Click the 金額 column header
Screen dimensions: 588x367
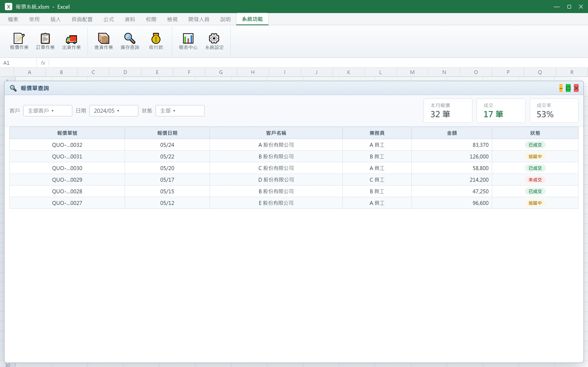coord(452,133)
